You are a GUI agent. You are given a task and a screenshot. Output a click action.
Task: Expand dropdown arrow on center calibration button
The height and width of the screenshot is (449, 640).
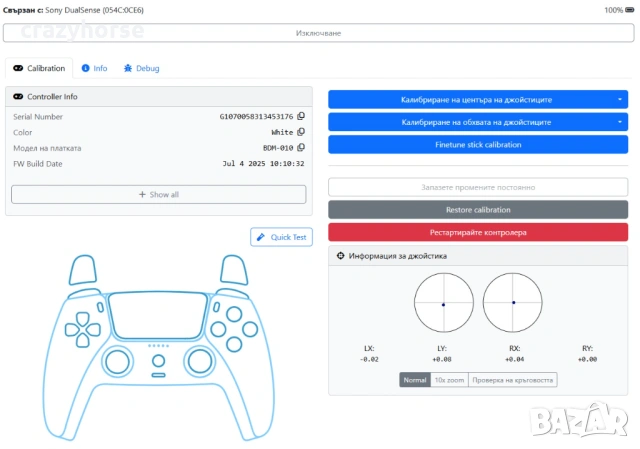click(x=620, y=100)
